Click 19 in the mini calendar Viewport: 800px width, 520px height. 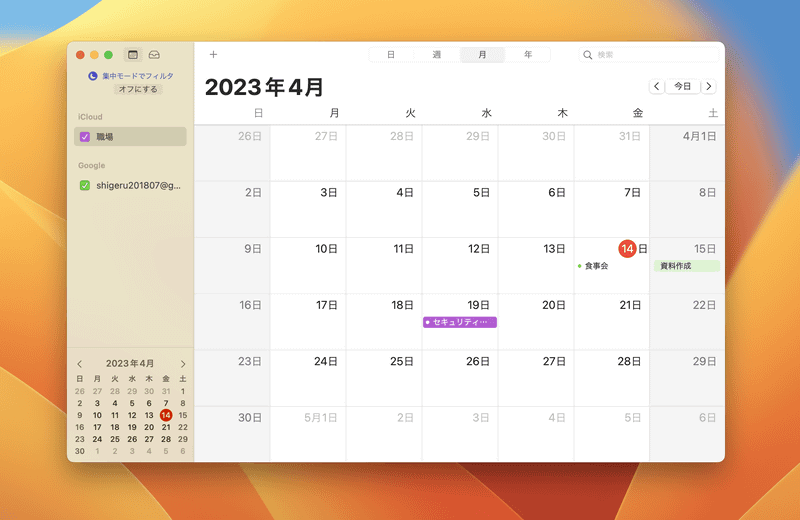pyautogui.click(x=132, y=427)
